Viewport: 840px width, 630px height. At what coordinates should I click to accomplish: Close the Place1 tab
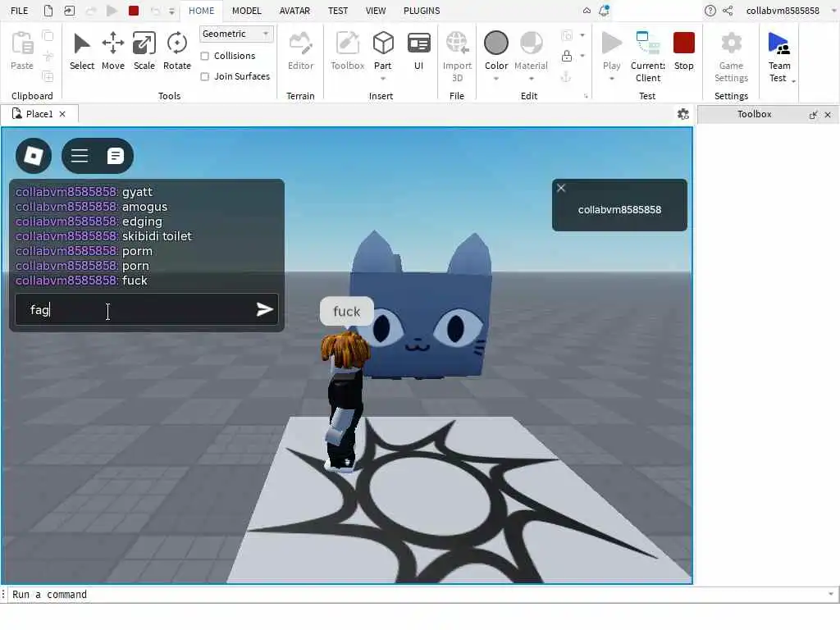click(62, 114)
